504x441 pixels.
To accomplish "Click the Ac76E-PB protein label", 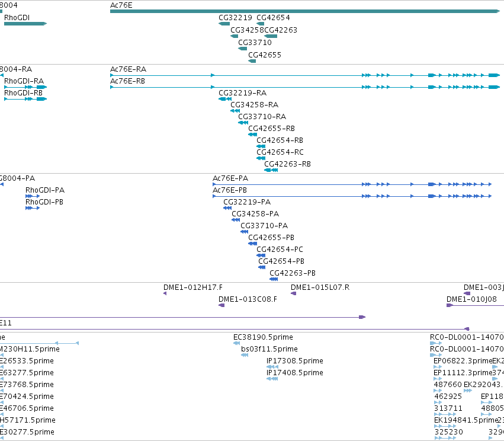I will pos(230,190).
